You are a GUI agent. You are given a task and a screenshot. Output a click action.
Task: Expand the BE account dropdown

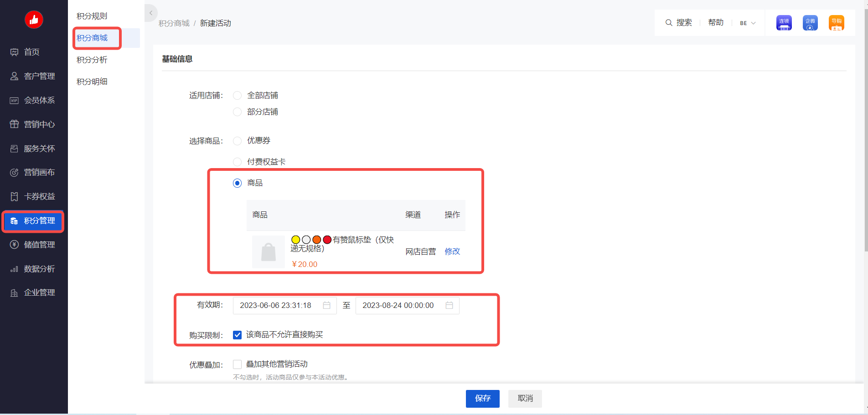click(x=748, y=23)
